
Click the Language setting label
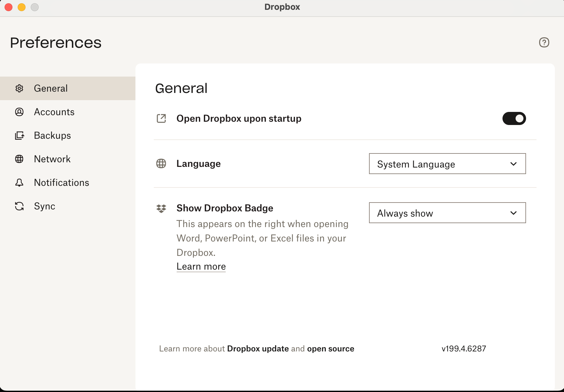coord(199,164)
